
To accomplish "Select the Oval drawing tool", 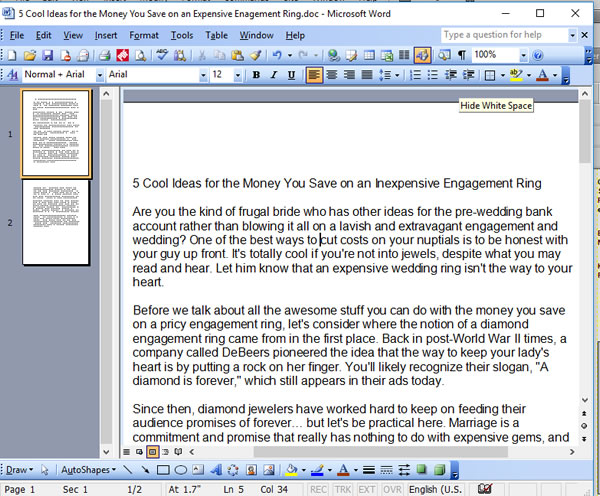I will click(x=181, y=470).
